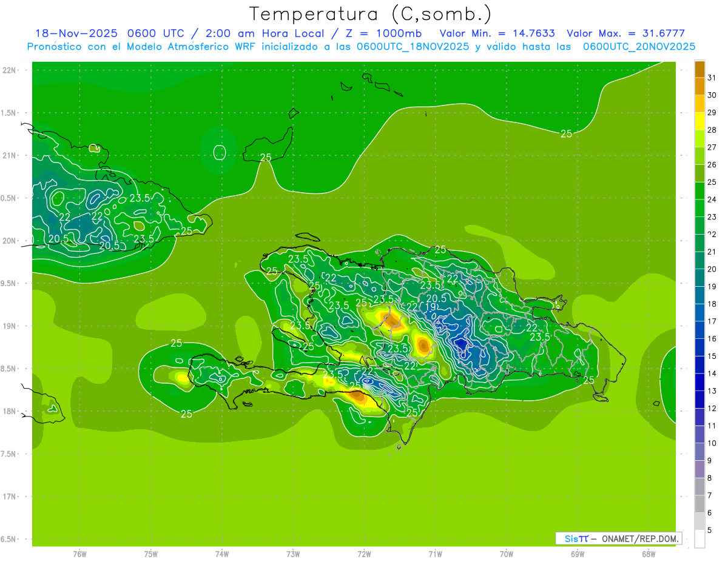Click the 17N latitude axis label

point(9,497)
